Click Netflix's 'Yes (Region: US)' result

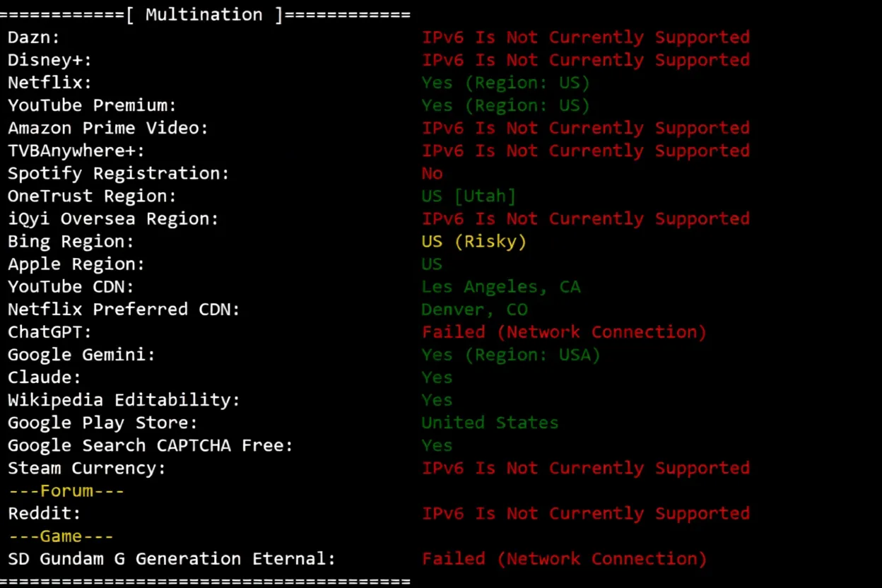(x=505, y=83)
